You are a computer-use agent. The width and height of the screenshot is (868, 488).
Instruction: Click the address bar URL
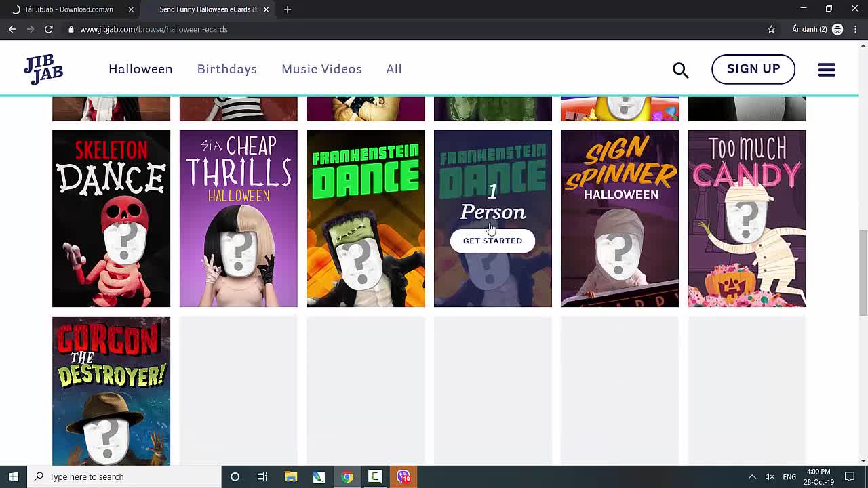[154, 29]
